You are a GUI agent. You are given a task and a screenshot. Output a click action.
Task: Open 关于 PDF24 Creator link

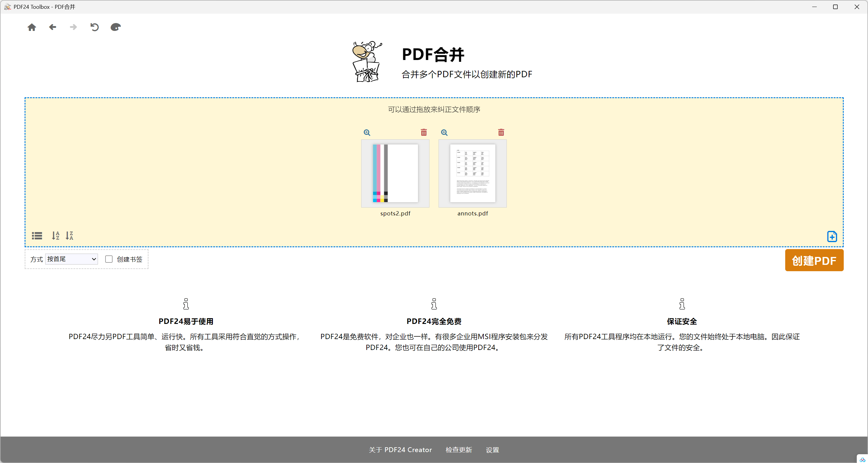[x=400, y=450]
